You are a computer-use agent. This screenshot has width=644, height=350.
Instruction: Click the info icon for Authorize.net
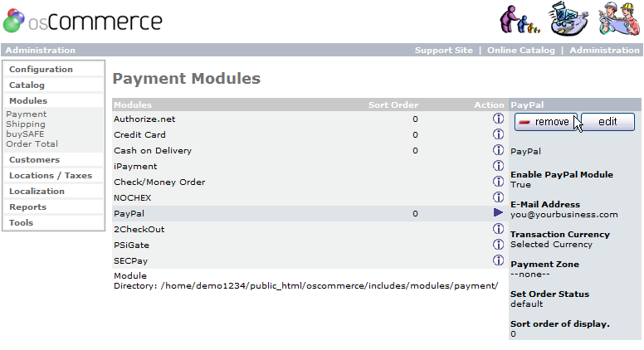click(498, 119)
